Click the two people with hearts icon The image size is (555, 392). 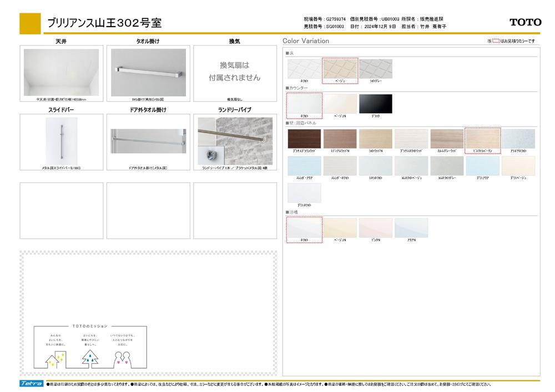pos(122,360)
